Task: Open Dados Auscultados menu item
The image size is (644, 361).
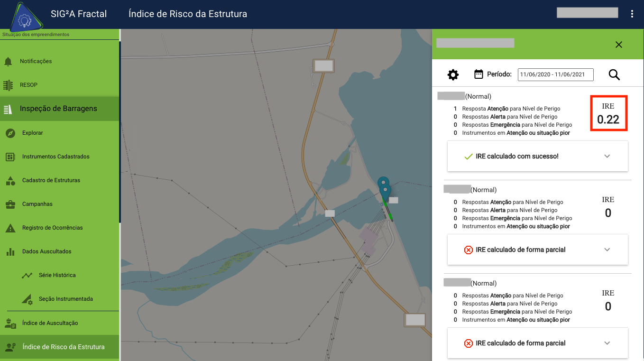Action: (59, 251)
